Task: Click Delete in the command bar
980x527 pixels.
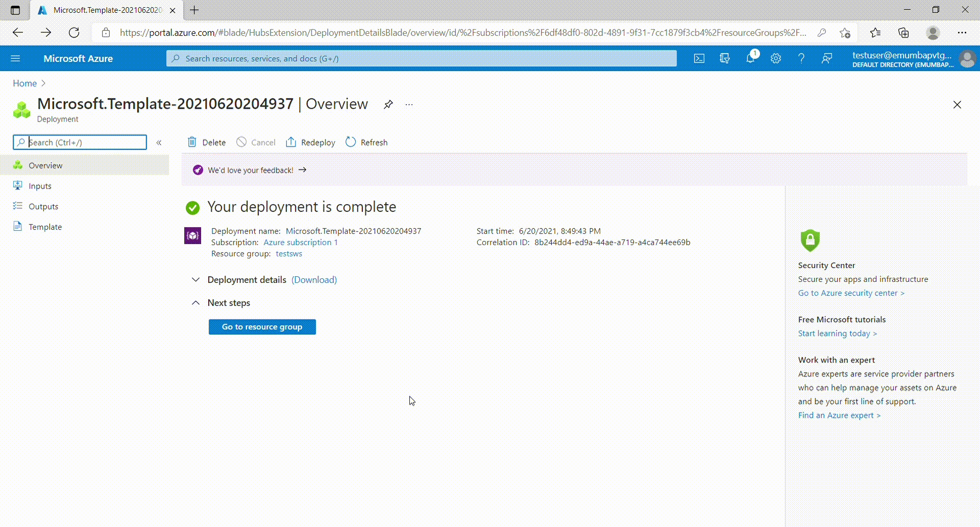Action: 207,142
